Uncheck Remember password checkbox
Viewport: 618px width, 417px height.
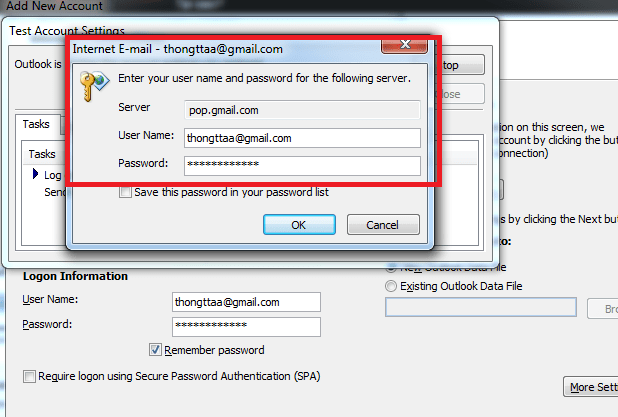pos(155,350)
